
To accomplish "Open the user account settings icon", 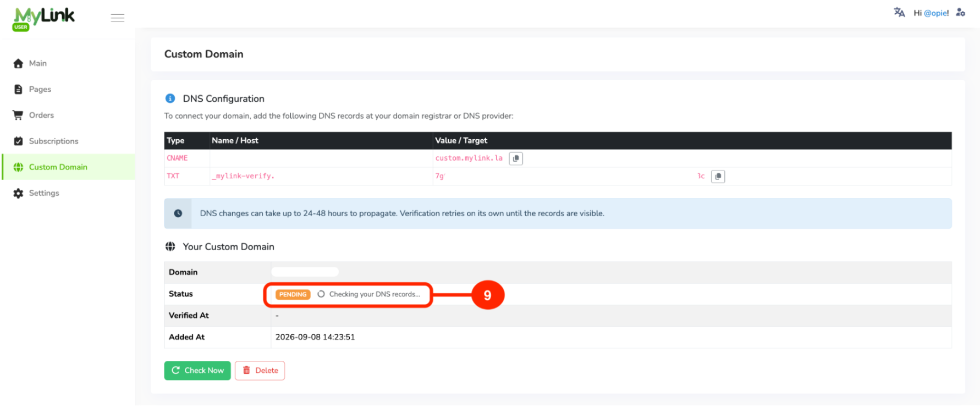I will point(961,13).
